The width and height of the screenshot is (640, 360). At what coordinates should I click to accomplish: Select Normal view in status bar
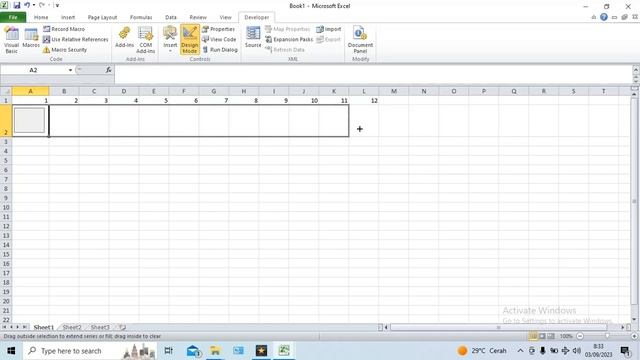[x=533, y=336]
